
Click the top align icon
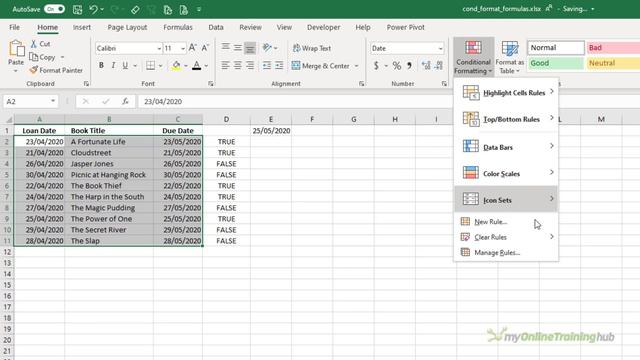click(225, 48)
